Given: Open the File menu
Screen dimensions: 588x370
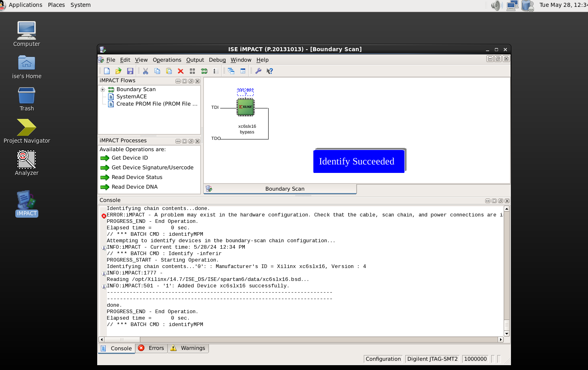Looking at the screenshot, I should pyautogui.click(x=111, y=60).
